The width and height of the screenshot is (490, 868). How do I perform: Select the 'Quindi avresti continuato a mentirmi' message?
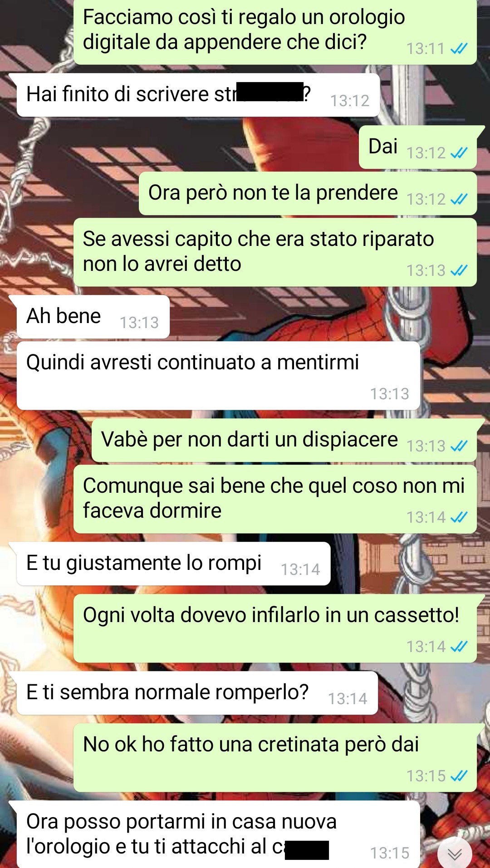coord(218,376)
